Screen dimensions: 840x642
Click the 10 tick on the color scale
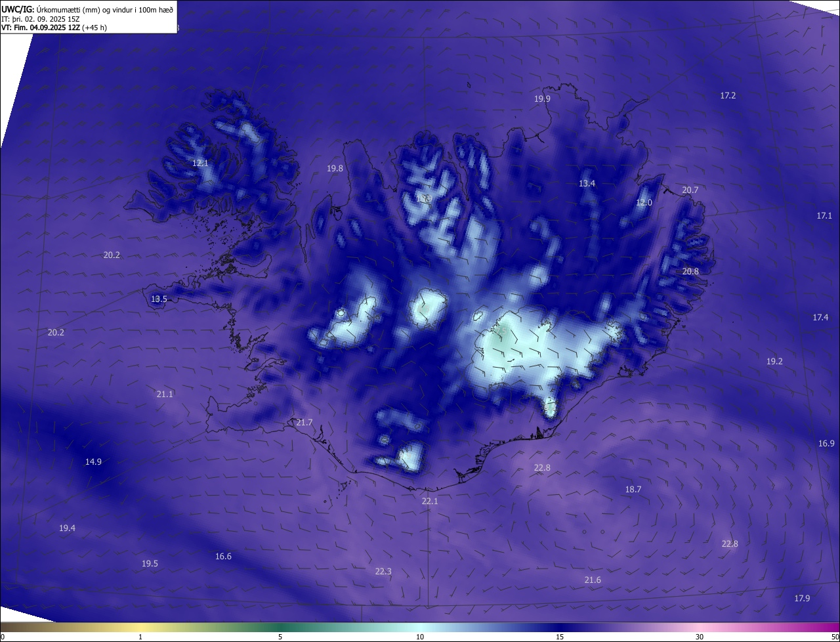(x=420, y=637)
